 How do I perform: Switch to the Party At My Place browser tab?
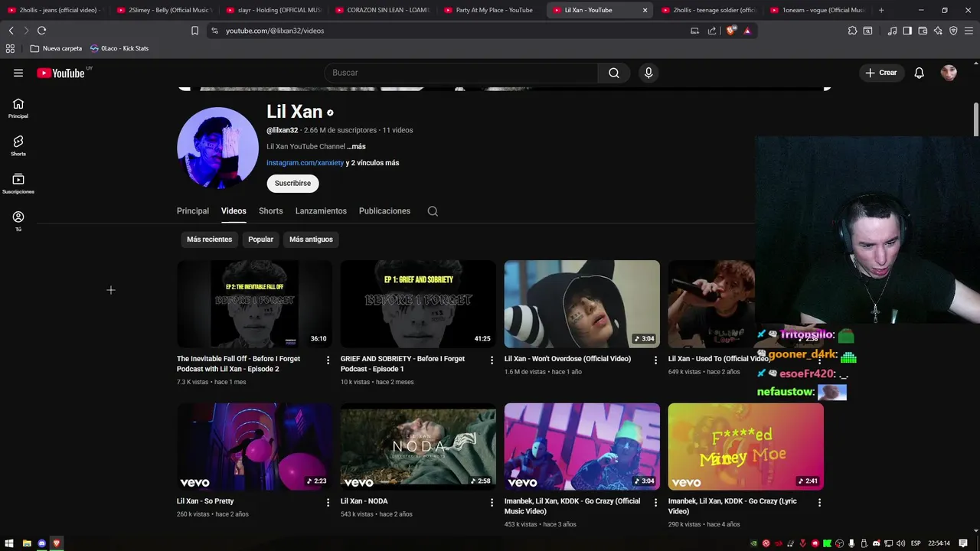pos(490,10)
